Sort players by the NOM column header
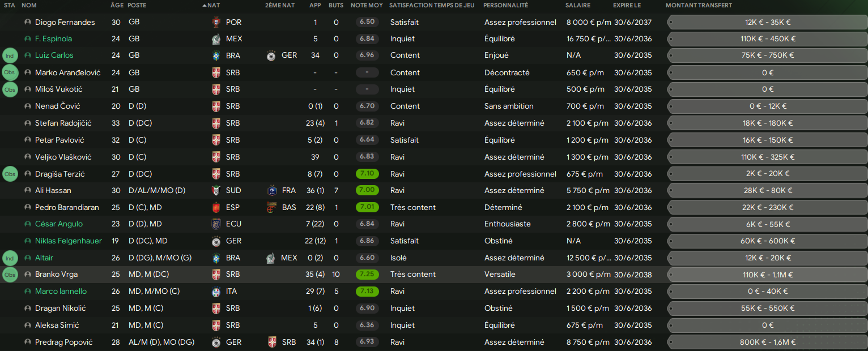The height and width of the screenshot is (351, 868). [29, 5]
